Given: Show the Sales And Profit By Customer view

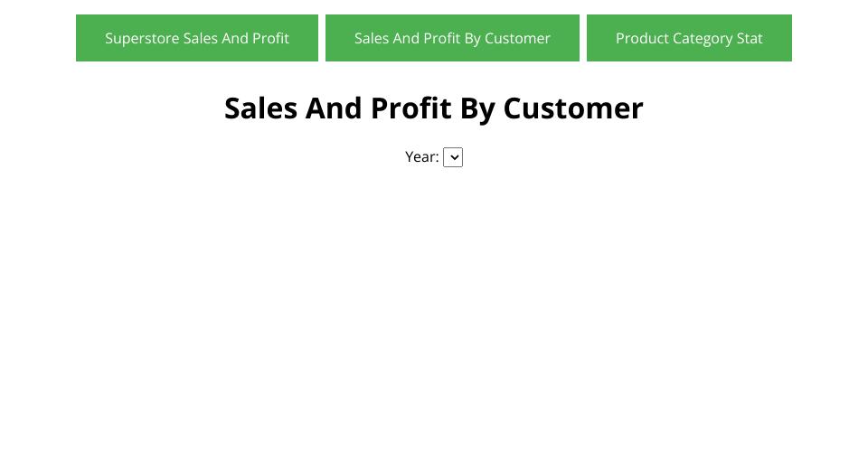Looking at the screenshot, I should (452, 38).
